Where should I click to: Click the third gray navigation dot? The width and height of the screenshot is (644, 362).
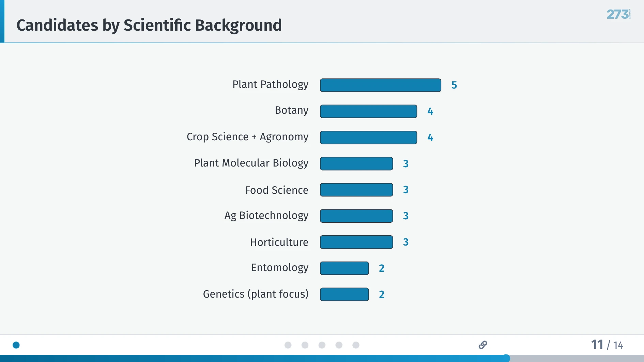point(322,345)
